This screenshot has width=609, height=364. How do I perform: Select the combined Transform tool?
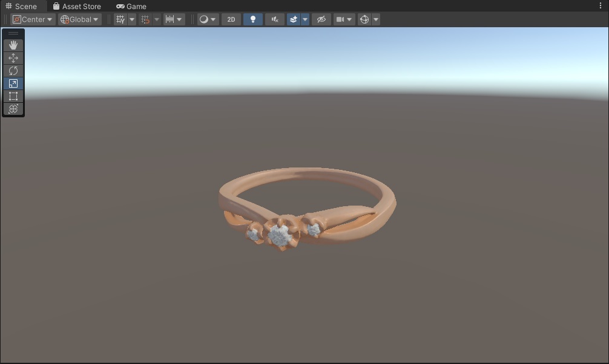point(13,109)
